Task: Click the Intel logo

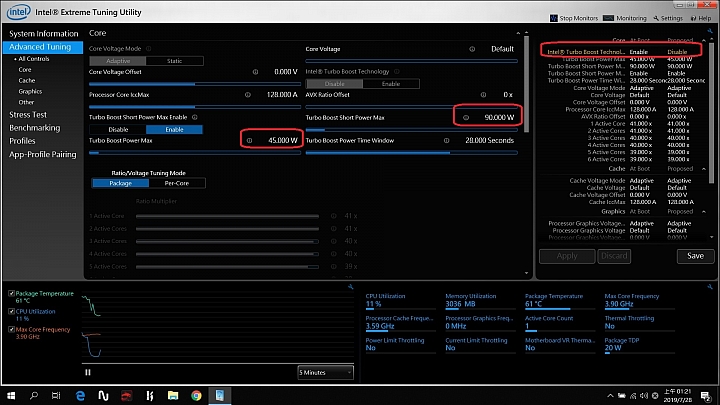Action: pos(18,12)
